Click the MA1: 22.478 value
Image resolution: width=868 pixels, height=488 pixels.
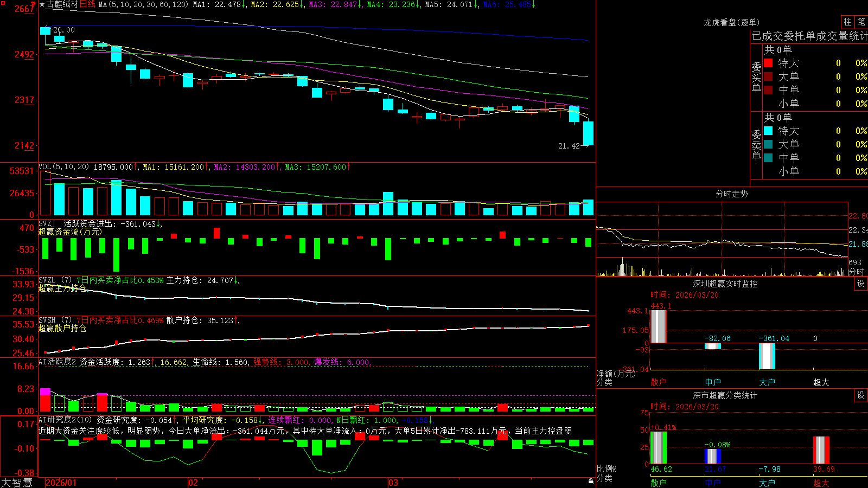[216, 4]
